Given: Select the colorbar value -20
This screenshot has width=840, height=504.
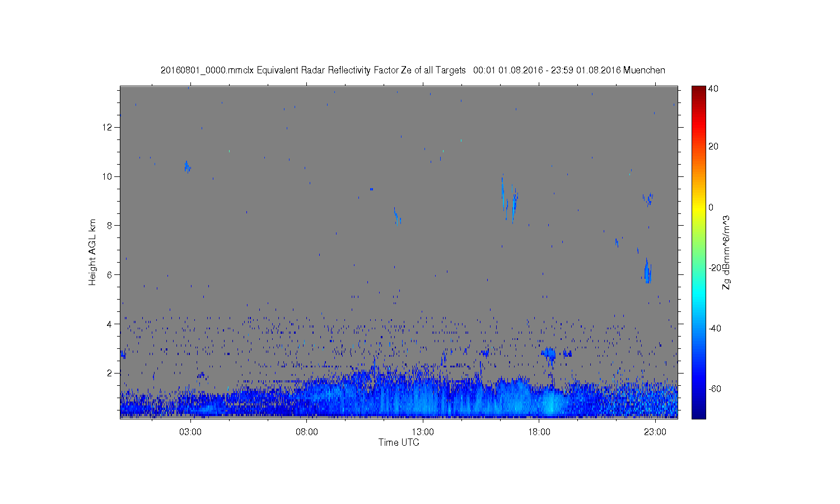Looking at the screenshot, I should click(715, 268).
